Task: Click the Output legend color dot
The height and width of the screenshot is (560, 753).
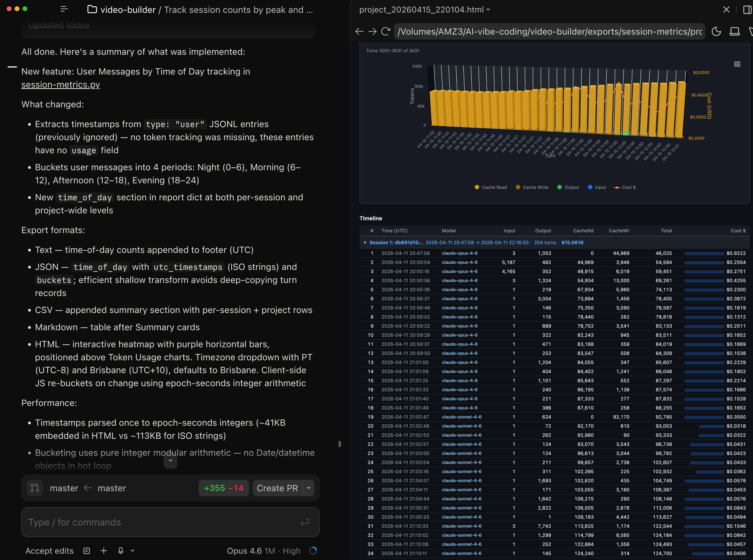Action: [x=559, y=187]
